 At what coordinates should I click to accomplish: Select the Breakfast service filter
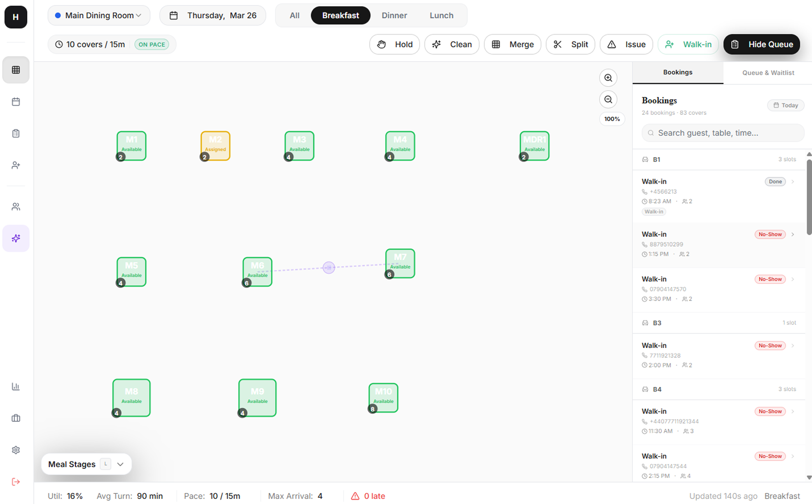click(x=340, y=16)
